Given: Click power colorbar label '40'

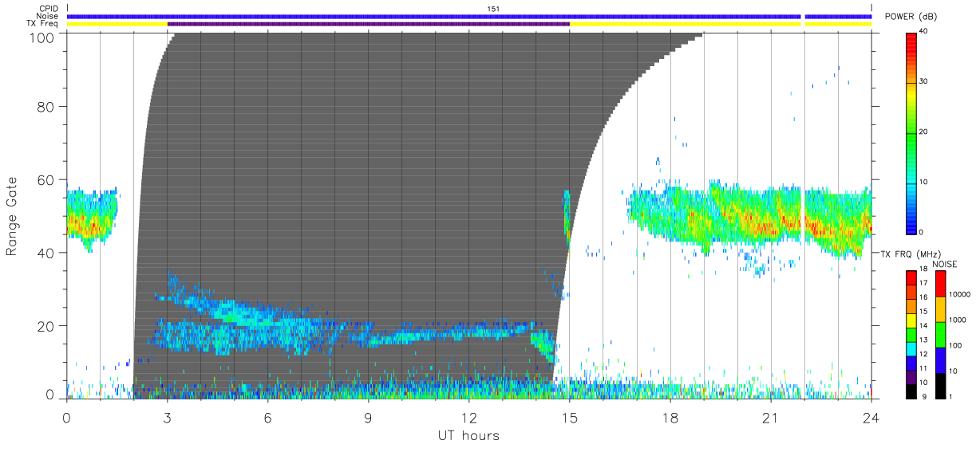Looking at the screenshot, I should tap(925, 31).
